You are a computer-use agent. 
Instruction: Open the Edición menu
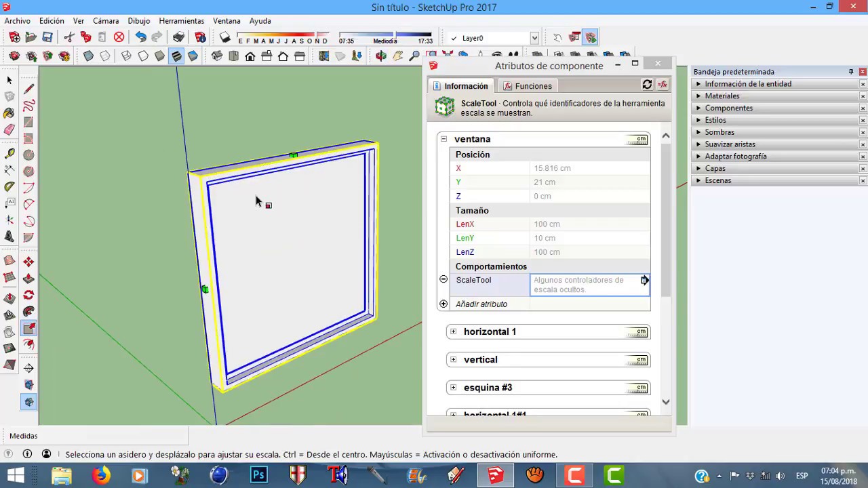(x=52, y=21)
